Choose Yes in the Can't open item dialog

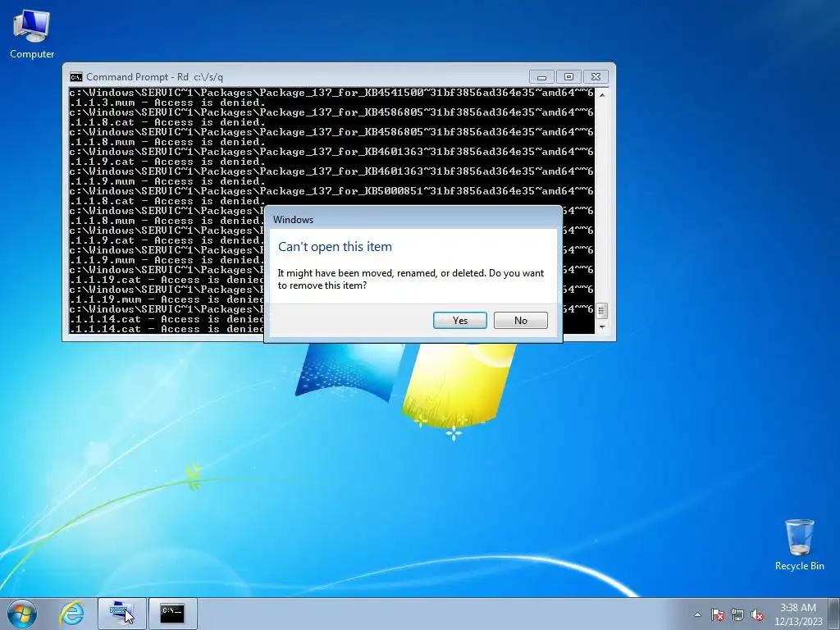(x=459, y=321)
